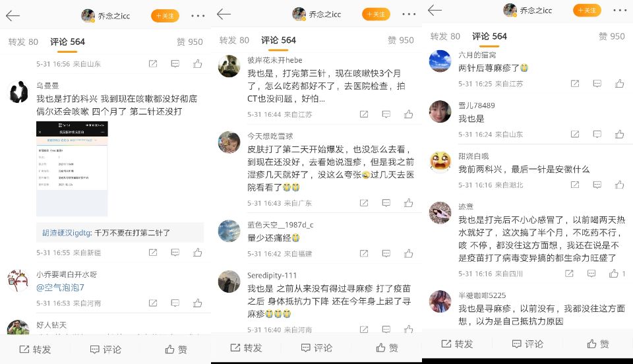Open more options in middle panel
This screenshot has width=633, height=364.
point(409,14)
